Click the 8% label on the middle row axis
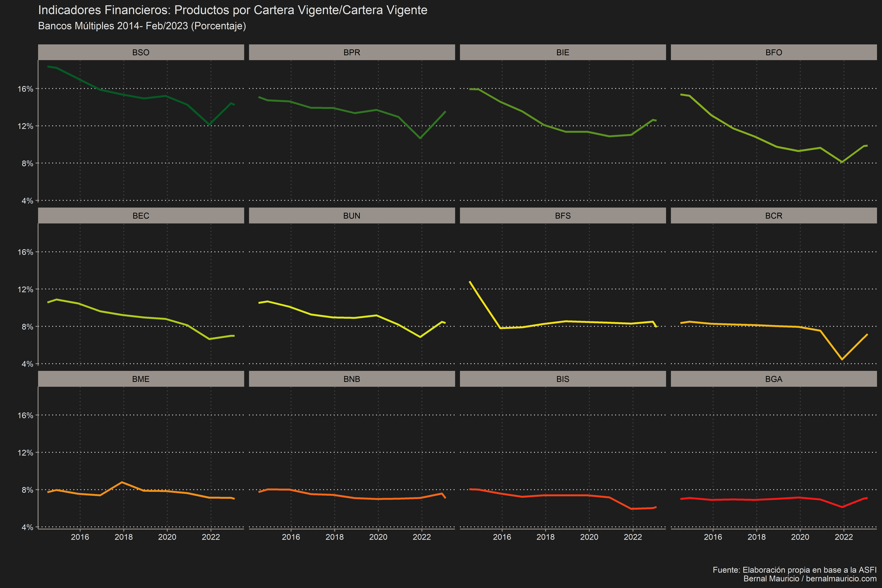This screenshot has height=588, width=882. click(x=27, y=327)
